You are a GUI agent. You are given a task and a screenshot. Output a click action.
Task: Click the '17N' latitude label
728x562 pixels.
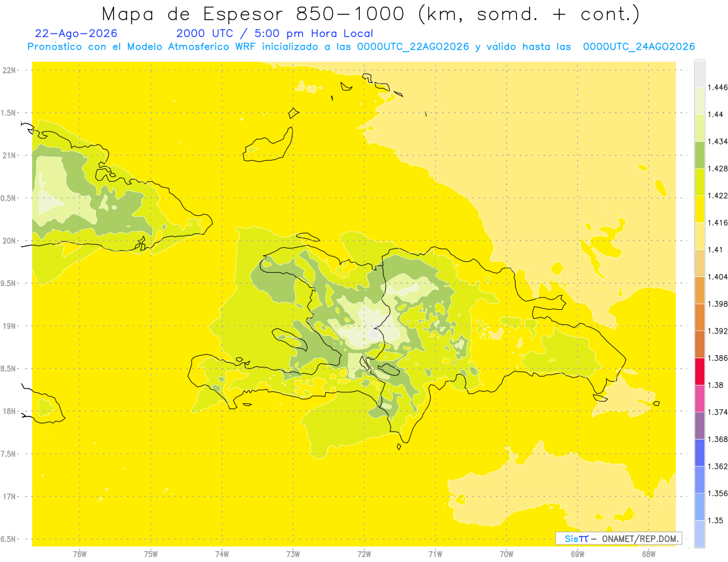point(9,497)
